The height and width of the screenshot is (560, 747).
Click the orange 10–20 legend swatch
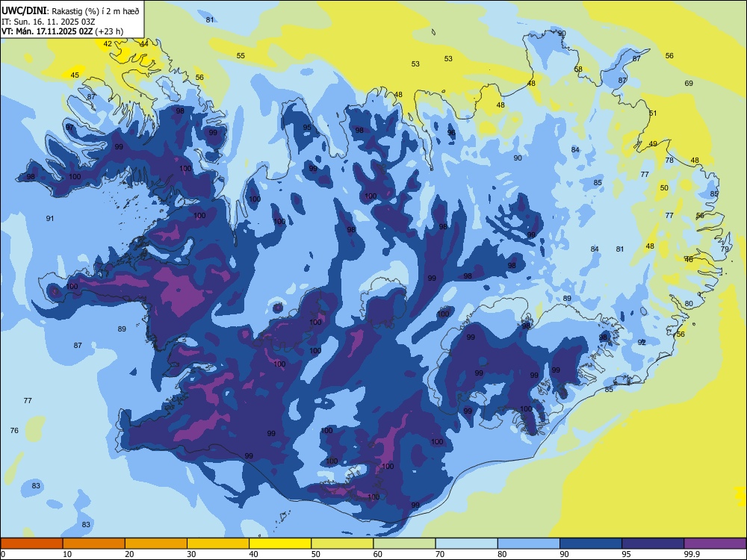click(94, 544)
